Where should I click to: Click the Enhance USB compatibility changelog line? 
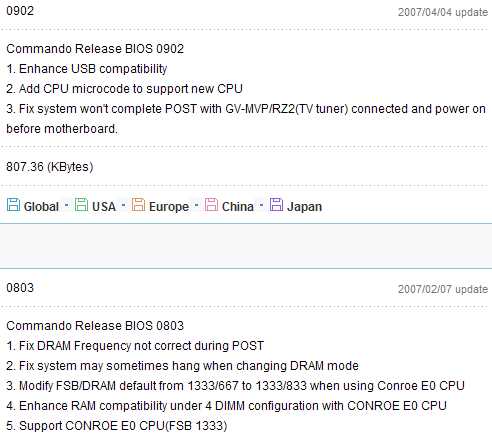[x=87, y=69]
